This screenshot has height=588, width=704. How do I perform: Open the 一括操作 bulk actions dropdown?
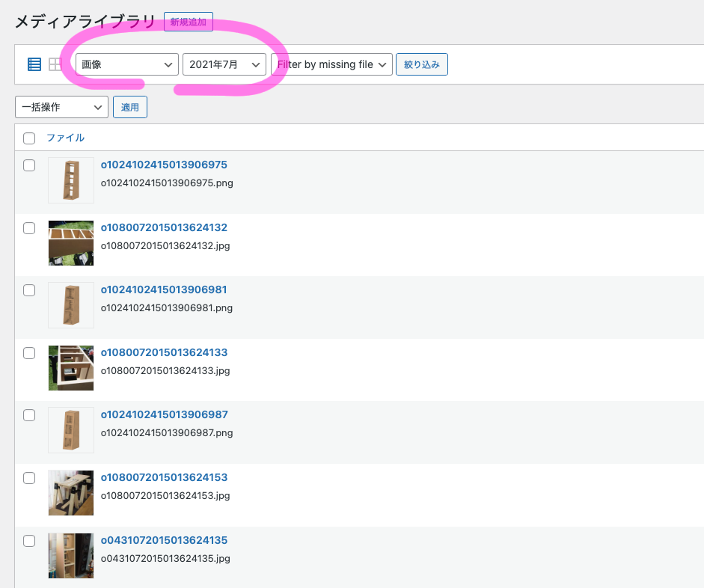pyautogui.click(x=61, y=107)
